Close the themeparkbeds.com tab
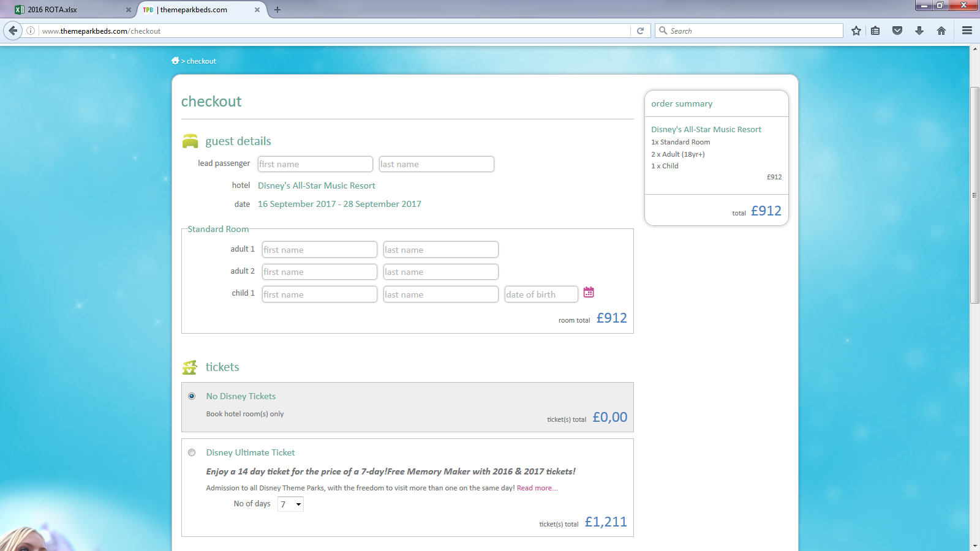Image resolution: width=980 pixels, height=551 pixels. (x=257, y=10)
